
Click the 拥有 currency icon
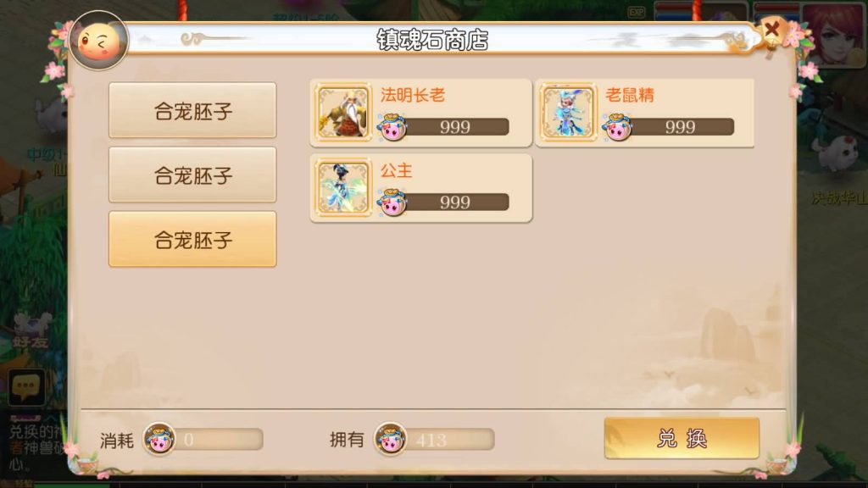pyautogui.click(x=390, y=440)
